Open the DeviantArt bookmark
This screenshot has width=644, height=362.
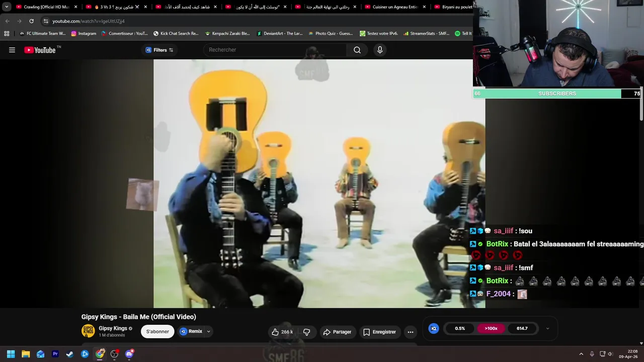(279, 34)
